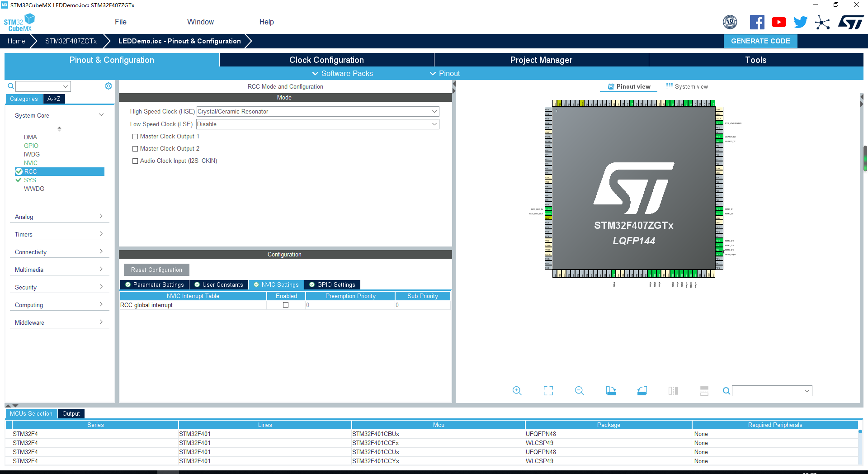Viewport: 868px width, 474px height.
Task: Toggle the split vertical layout icon
Action: (x=673, y=391)
